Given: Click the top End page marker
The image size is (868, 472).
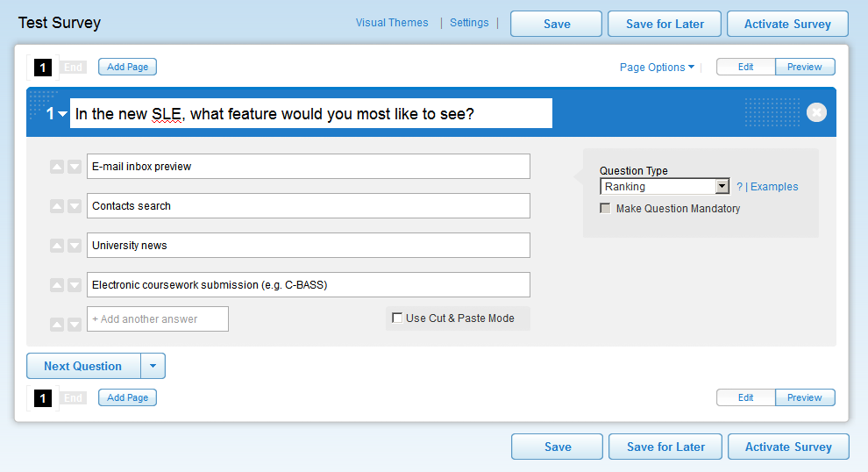Looking at the screenshot, I should click(x=74, y=68).
